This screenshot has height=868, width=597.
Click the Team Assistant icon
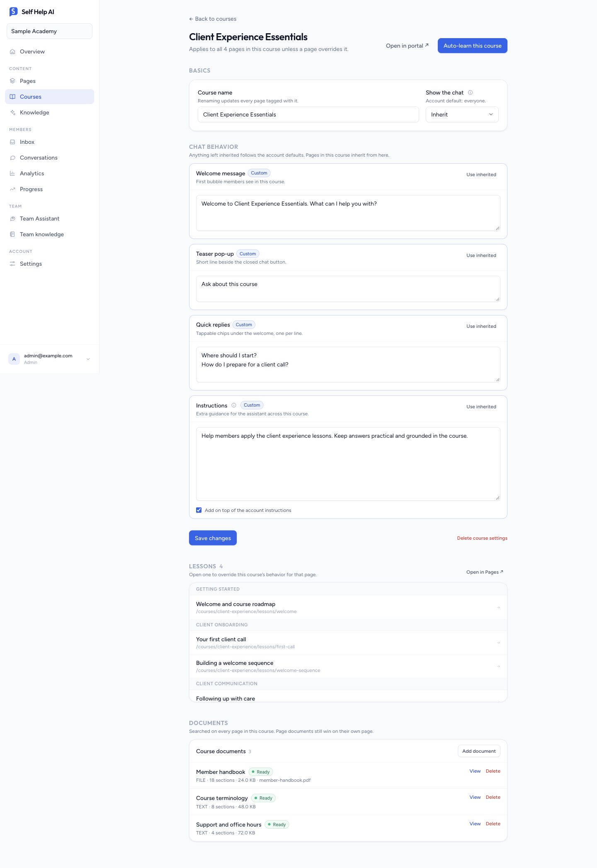(12, 219)
